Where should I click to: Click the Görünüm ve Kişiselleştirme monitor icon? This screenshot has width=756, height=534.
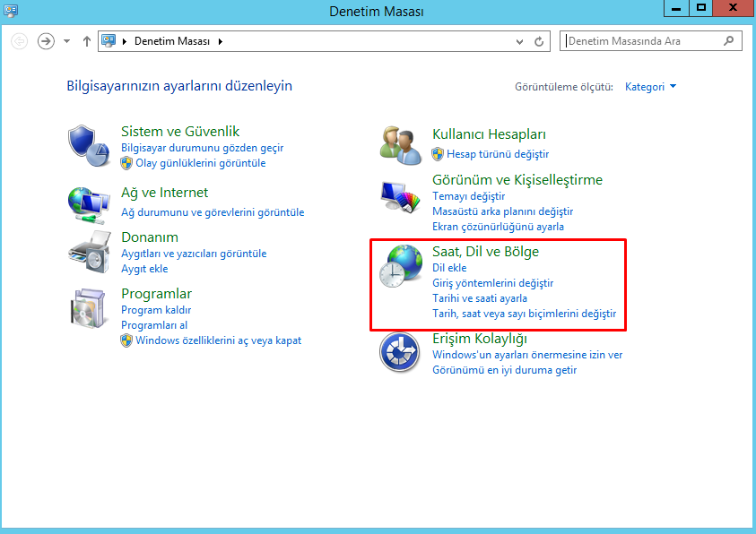pos(400,196)
